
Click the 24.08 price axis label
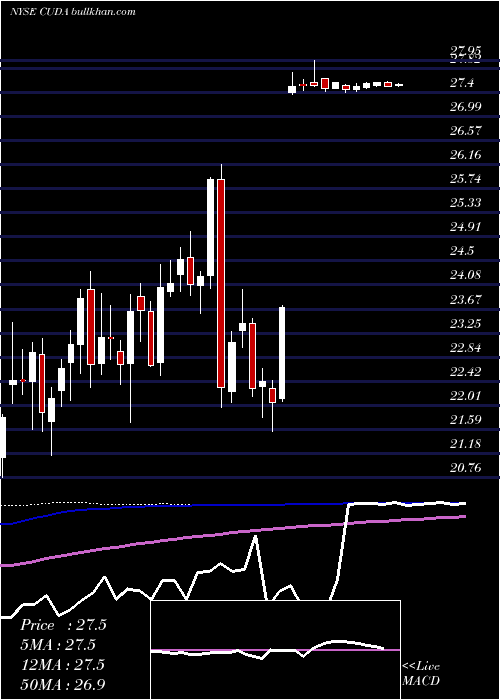(466, 275)
